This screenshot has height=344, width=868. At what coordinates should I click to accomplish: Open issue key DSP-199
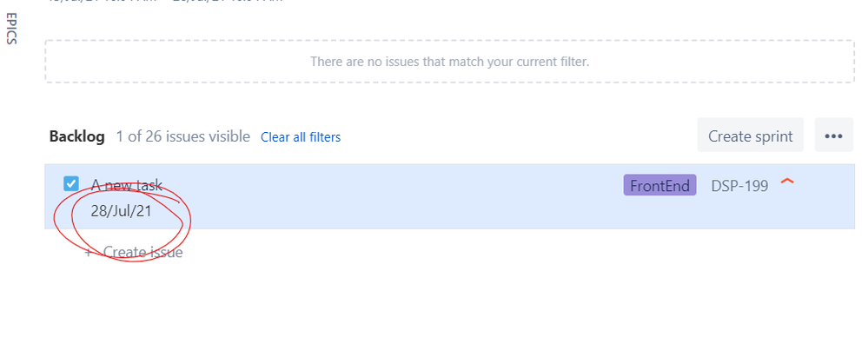point(739,186)
